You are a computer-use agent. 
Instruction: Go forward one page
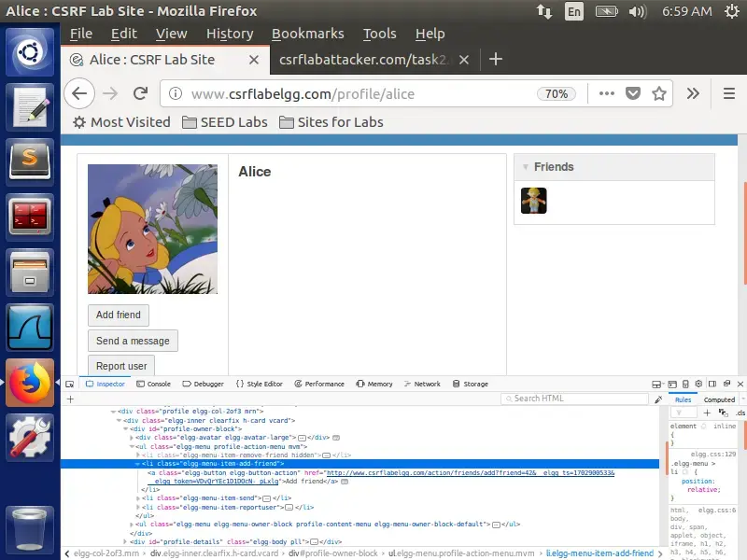[x=110, y=93]
